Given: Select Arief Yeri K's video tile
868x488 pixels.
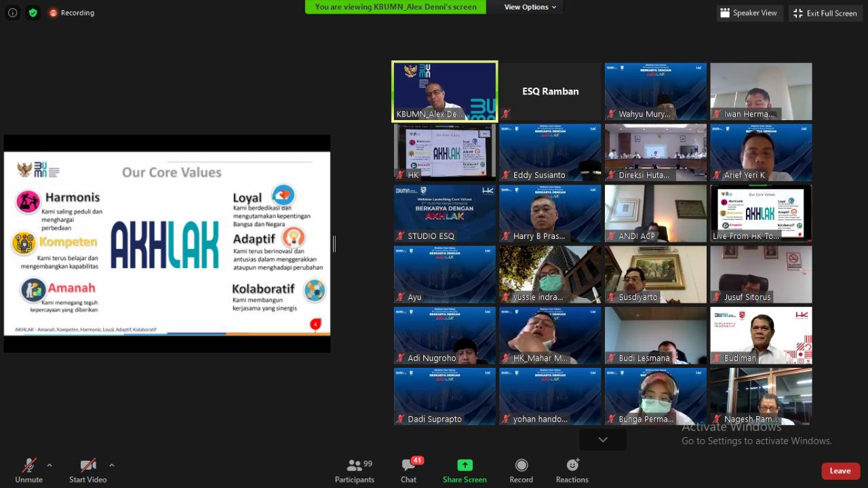Looking at the screenshot, I should (x=761, y=153).
